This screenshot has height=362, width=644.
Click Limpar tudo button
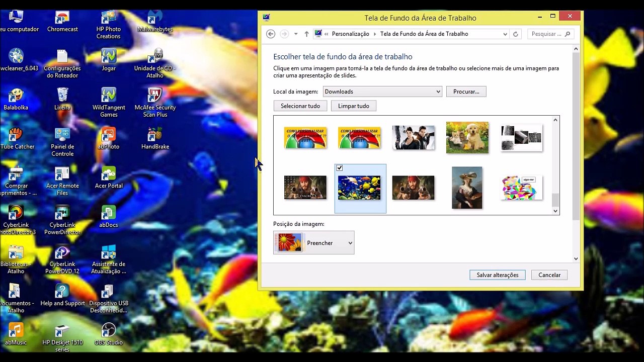pyautogui.click(x=354, y=106)
